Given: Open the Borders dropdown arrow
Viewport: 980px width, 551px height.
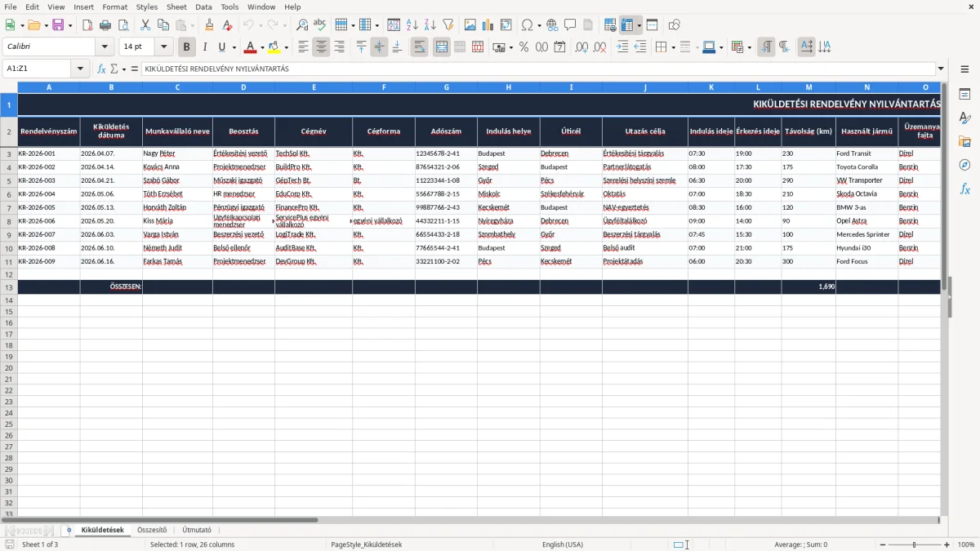Looking at the screenshot, I should [673, 47].
